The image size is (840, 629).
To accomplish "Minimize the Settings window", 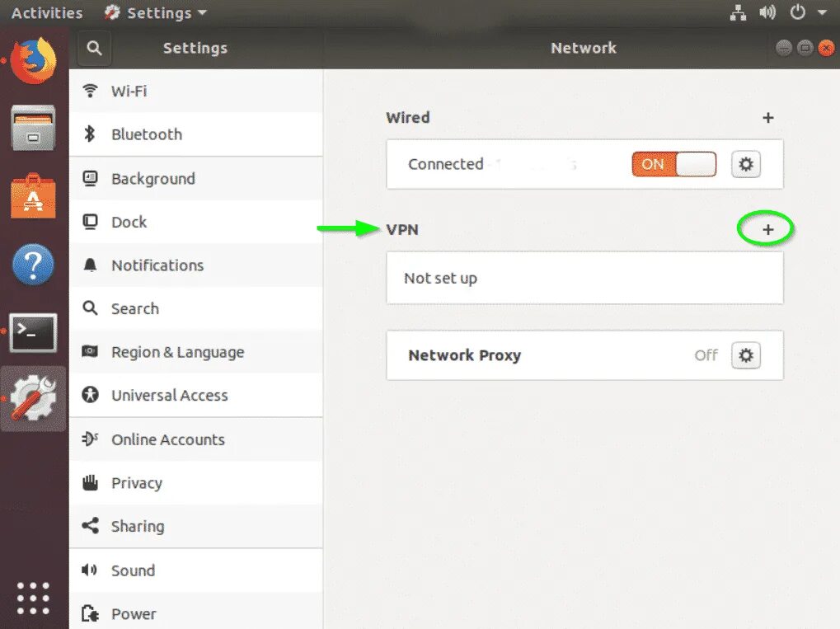I will point(784,48).
